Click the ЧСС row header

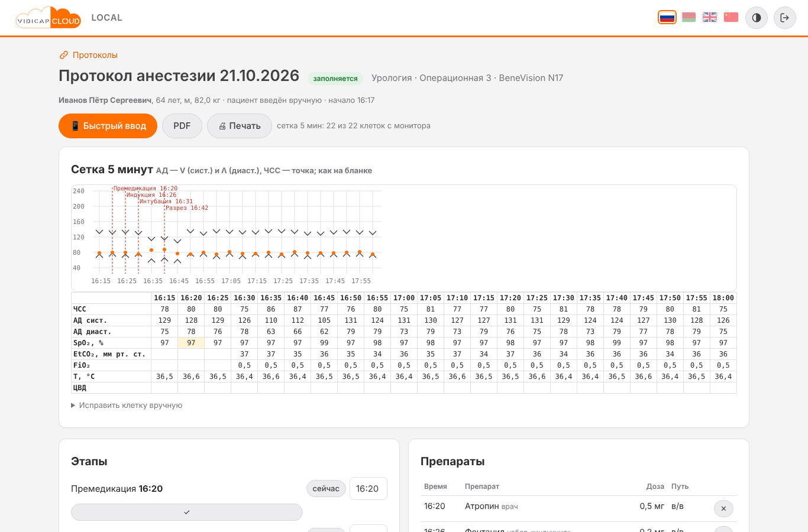[111, 309]
